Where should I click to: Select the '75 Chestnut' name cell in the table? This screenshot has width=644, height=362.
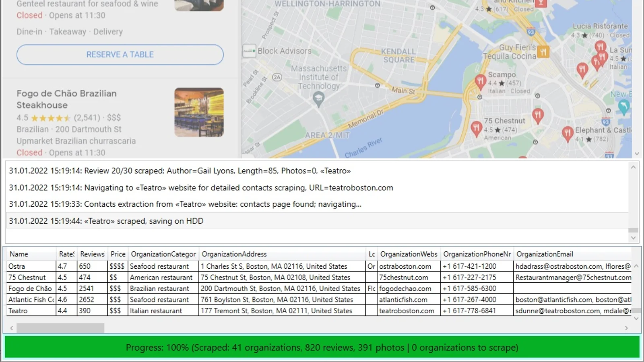click(31, 278)
